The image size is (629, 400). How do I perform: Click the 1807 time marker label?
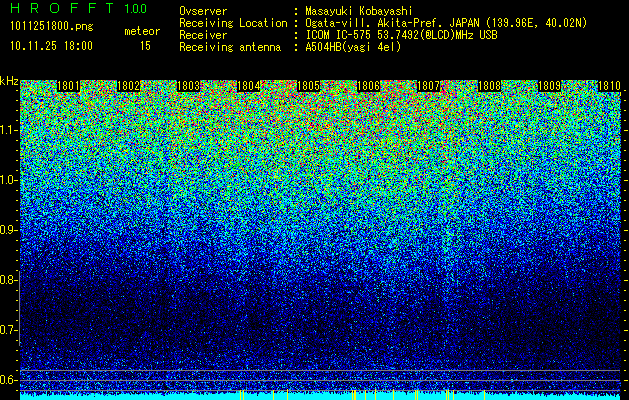pyautogui.click(x=429, y=86)
